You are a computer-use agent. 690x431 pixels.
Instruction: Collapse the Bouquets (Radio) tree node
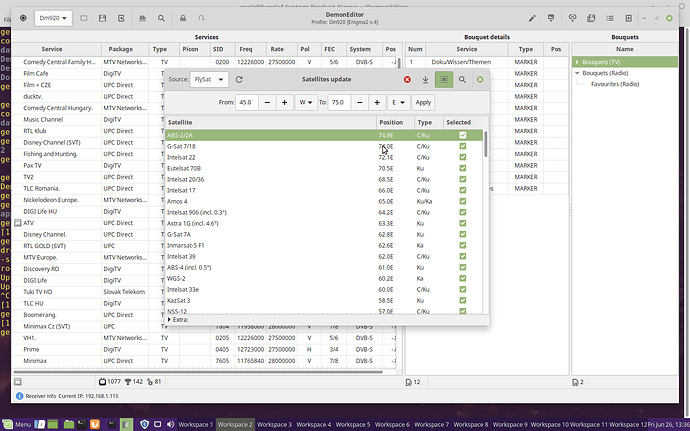point(577,73)
